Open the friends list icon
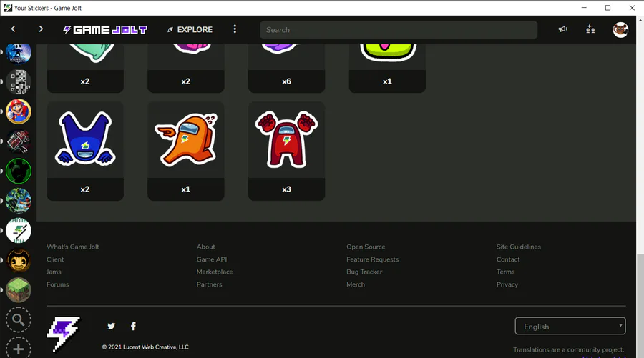This screenshot has height=358, width=644. coord(590,29)
